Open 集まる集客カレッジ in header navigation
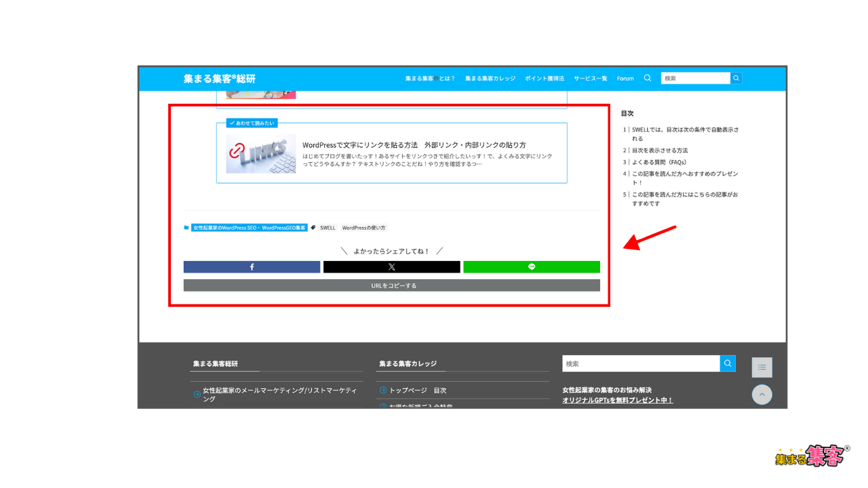 click(x=490, y=79)
